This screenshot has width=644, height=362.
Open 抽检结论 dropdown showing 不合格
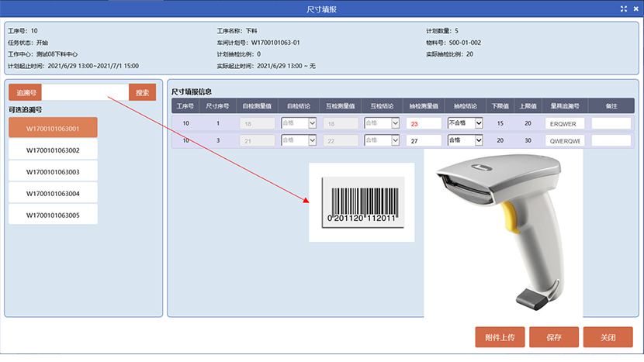coord(465,122)
